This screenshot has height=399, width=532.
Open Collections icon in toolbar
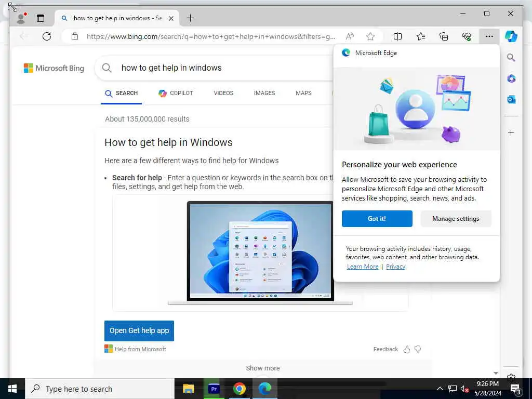[444, 36]
